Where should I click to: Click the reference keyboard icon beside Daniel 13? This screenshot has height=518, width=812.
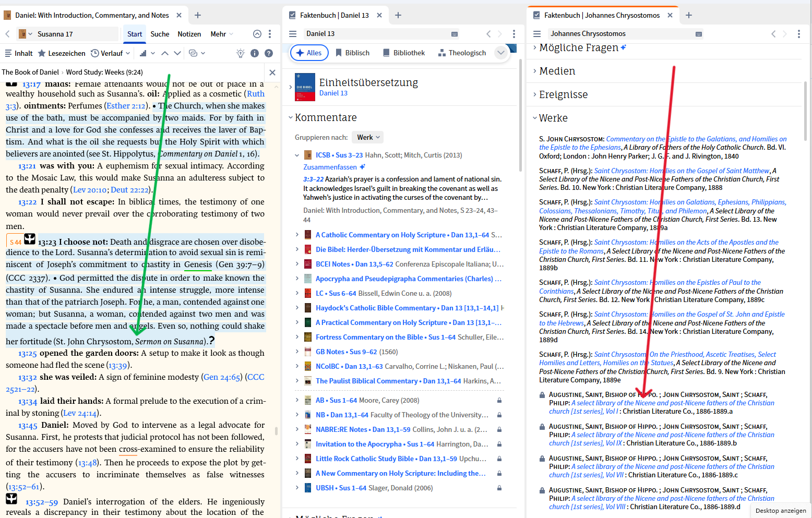point(455,33)
